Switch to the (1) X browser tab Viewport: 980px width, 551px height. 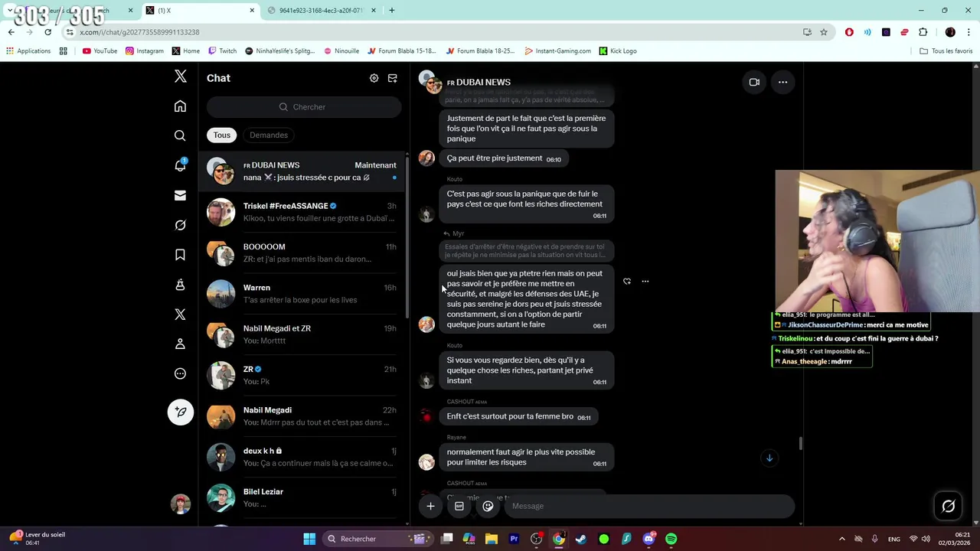(x=201, y=11)
